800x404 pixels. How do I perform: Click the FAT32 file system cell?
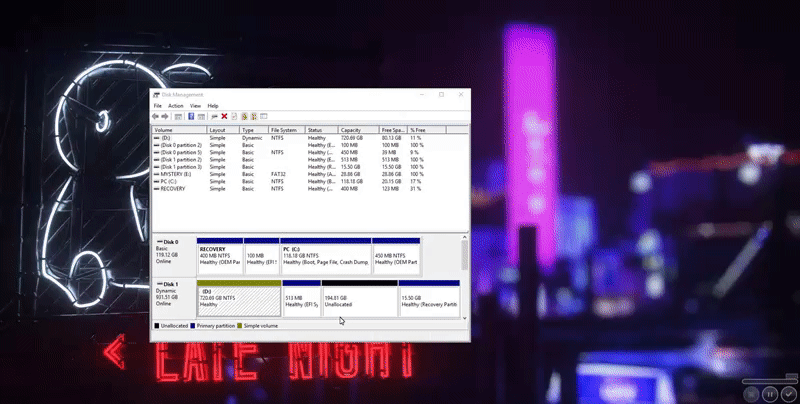pos(278,174)
